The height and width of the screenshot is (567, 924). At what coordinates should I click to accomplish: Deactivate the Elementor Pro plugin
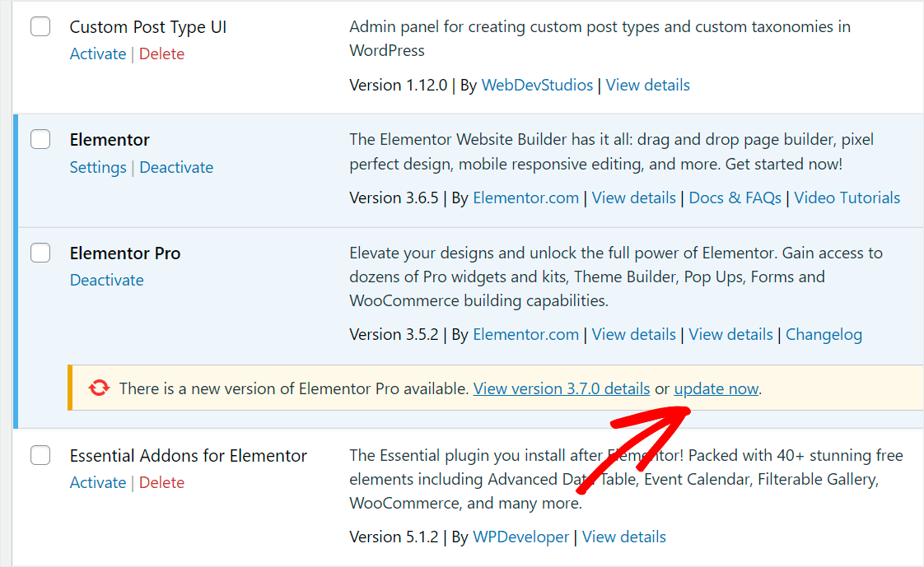(107, 281)
